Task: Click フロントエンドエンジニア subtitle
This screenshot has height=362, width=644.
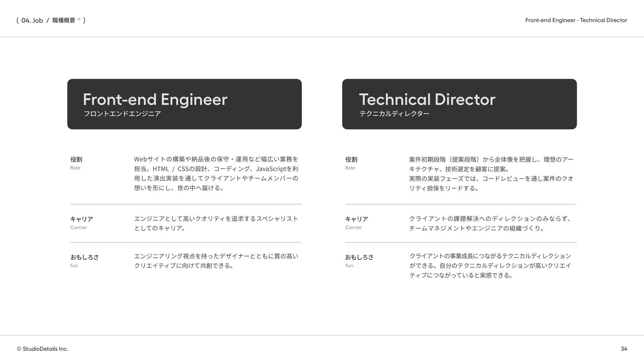Action: pos(122,114)
